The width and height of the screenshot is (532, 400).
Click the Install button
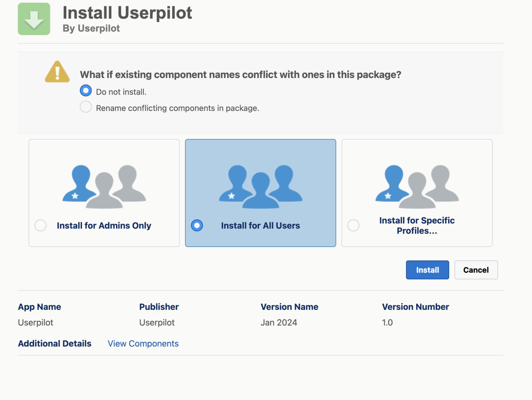(x=427, y=270)
